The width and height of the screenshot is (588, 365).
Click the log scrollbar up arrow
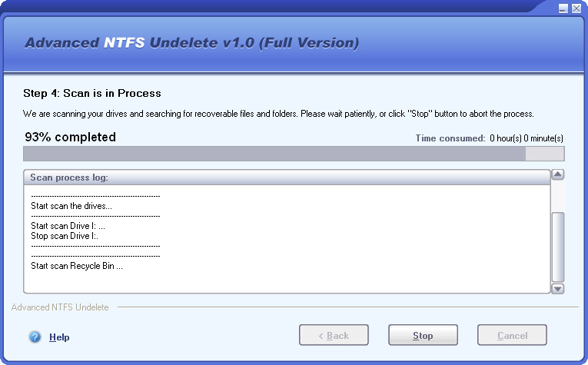click(558, 174)
